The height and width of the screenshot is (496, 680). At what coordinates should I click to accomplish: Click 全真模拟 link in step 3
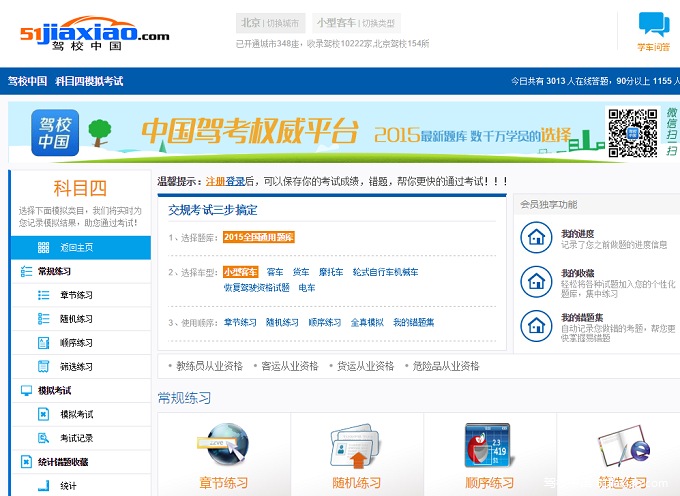tap(367, 323)
